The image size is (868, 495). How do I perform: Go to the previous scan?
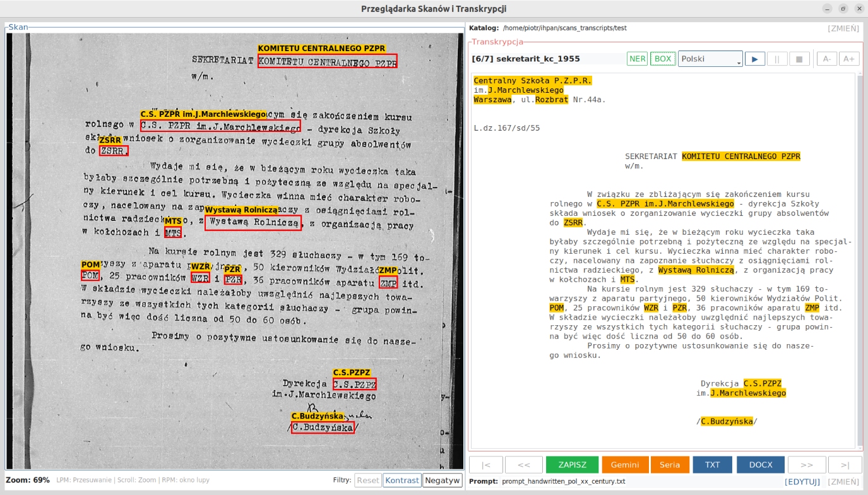coord(524,465)
